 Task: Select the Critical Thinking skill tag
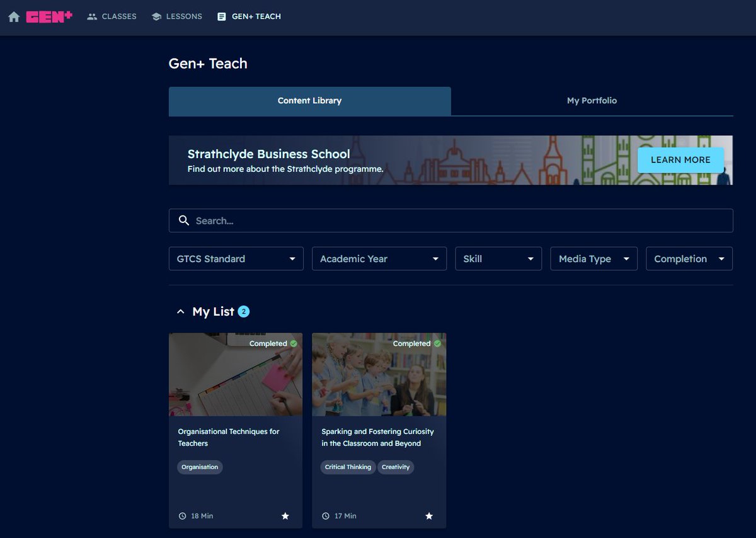[x=348, y=467]
